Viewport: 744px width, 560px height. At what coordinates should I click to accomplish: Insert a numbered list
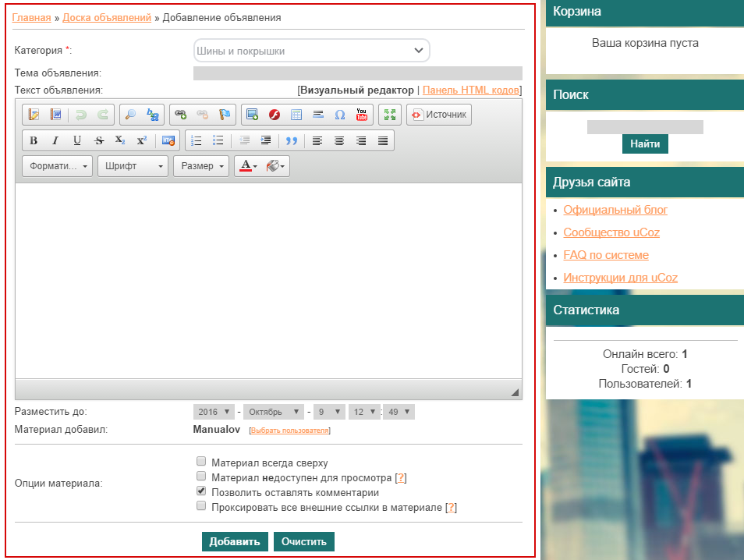pyautogui.click(x=197, y=141)
